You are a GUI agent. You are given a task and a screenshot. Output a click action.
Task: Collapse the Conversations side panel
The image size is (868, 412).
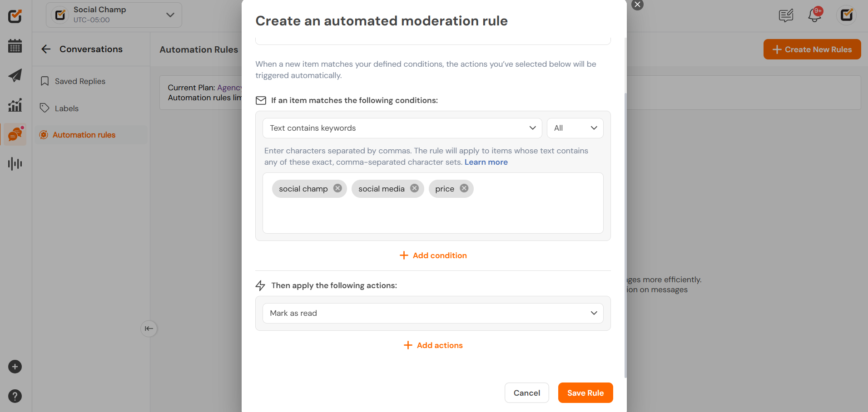click(x=149, y=329)
